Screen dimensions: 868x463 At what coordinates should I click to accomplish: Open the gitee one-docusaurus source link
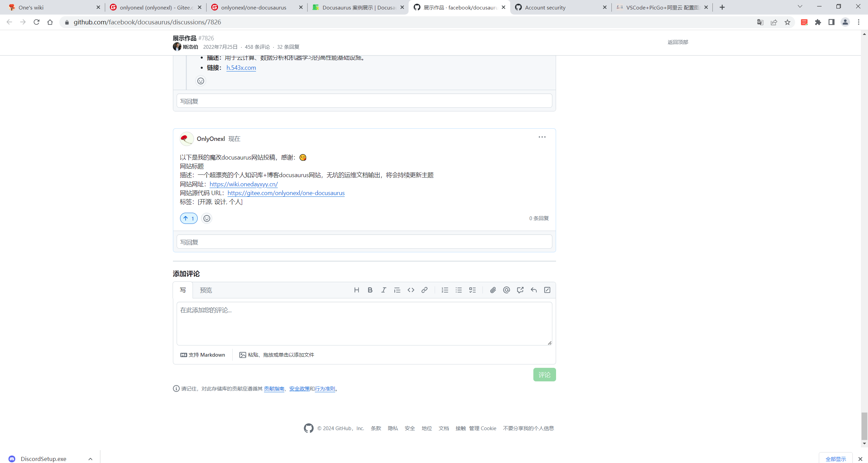[x=286, y=193]
